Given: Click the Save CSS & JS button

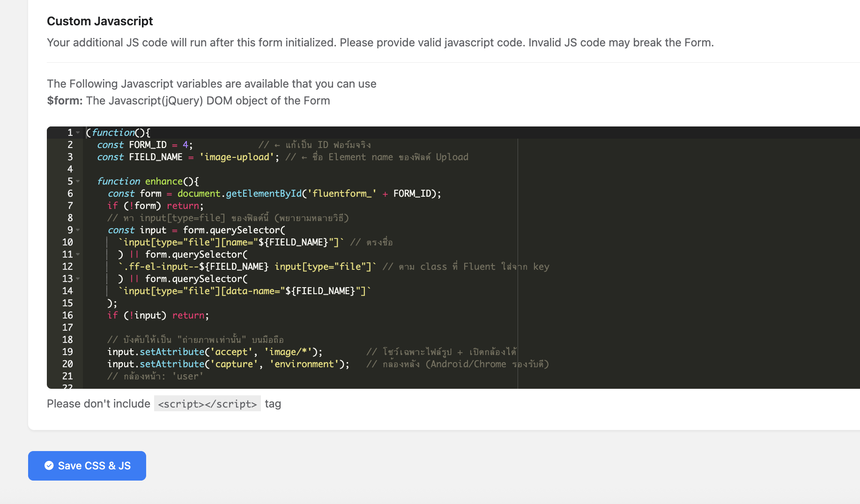Looking at the screenshot, I should click(x=87, y=466).
